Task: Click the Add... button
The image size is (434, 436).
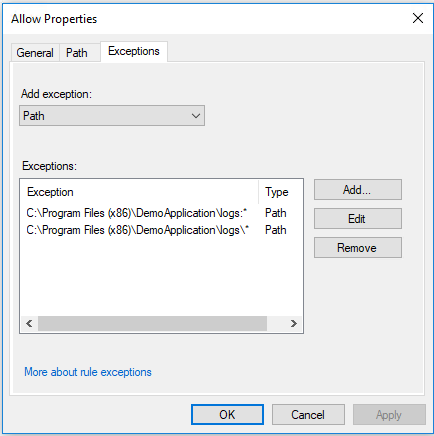Action: coord(358,190)
